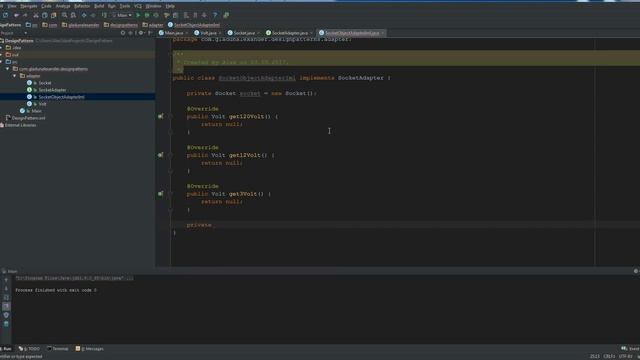Click the CRLF line separator status entry
Image resolution: width=640 pixels, height=360 pixels.
[x=609, y=356]
